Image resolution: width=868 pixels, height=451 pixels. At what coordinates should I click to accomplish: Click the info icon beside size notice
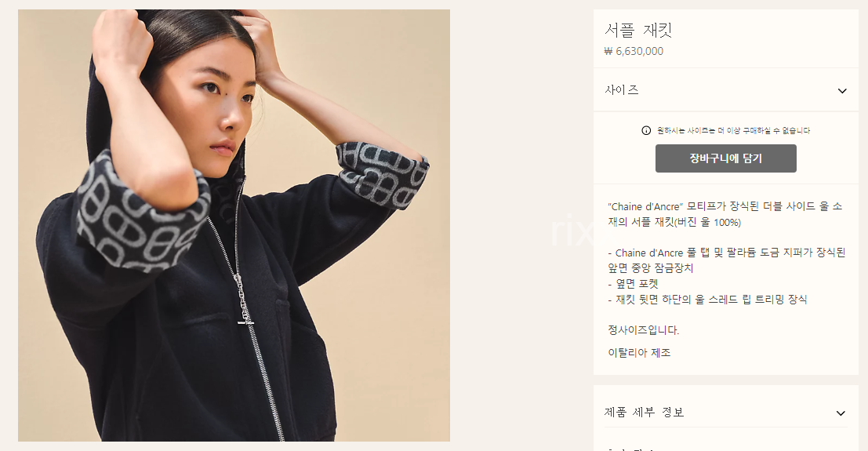(646, 131)
